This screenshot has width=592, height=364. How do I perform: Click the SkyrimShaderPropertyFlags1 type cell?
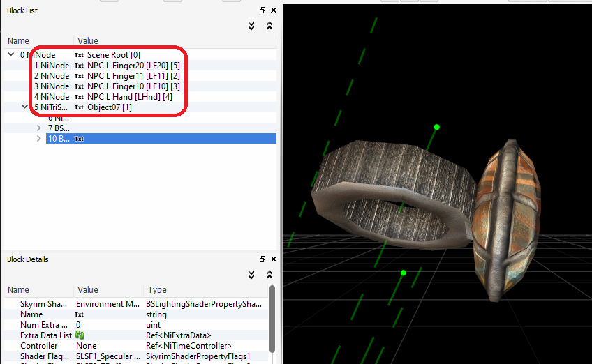pyautogui.click(x=198, y=356)
